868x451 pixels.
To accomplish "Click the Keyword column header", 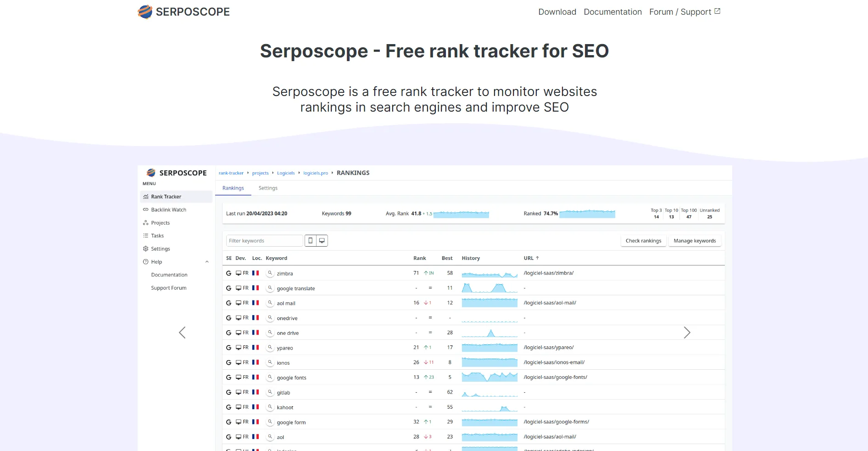I will tap(276, 258).
